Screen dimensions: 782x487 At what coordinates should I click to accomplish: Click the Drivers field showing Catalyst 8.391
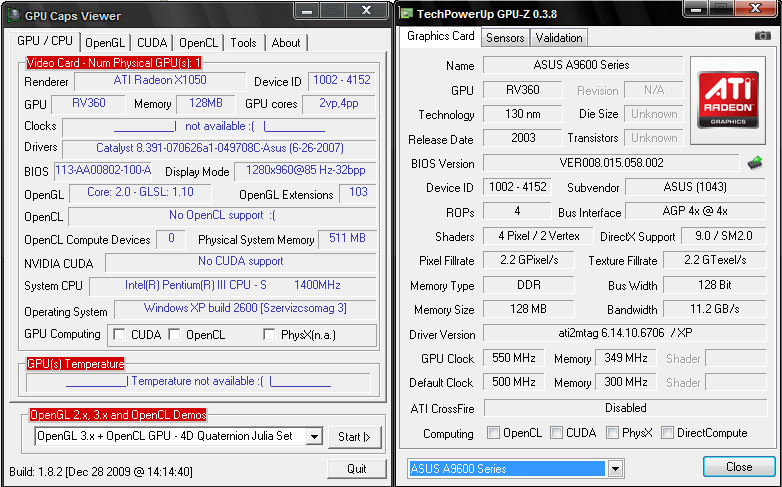pos(219,149)
